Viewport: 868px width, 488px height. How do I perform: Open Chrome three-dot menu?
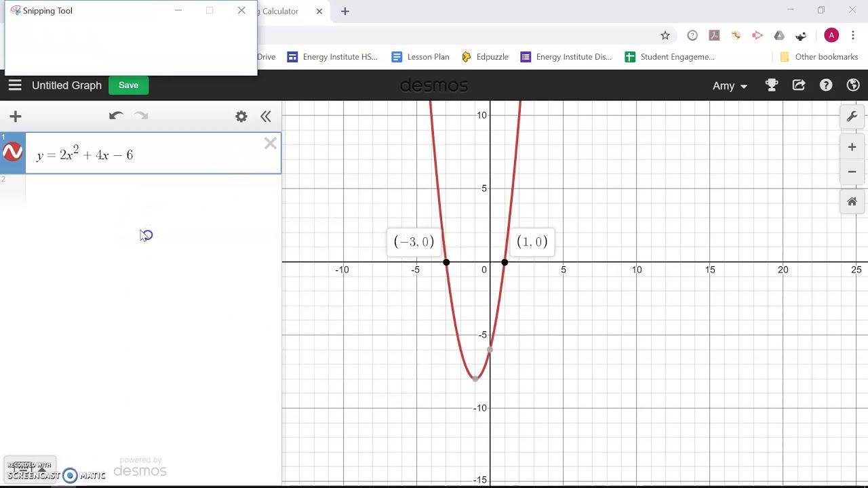[853, 35]
